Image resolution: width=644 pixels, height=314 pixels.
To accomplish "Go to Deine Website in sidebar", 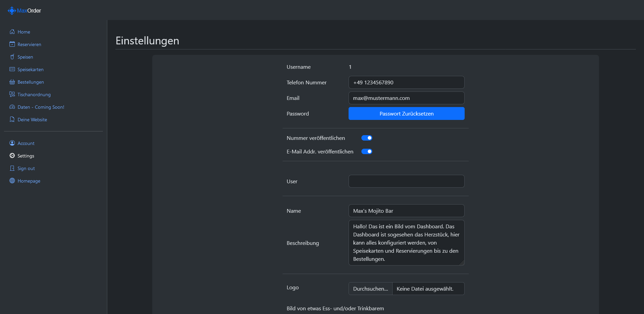I will [32, 120].
